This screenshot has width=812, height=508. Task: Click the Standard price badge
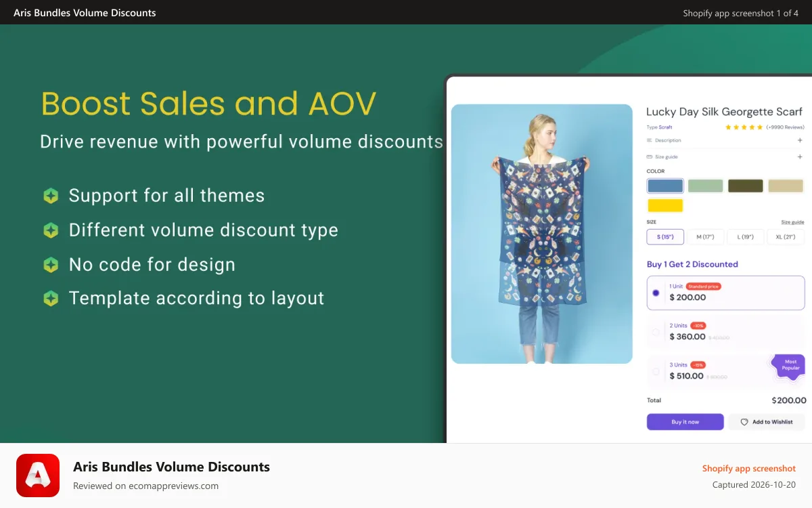[x=704, y=287]
